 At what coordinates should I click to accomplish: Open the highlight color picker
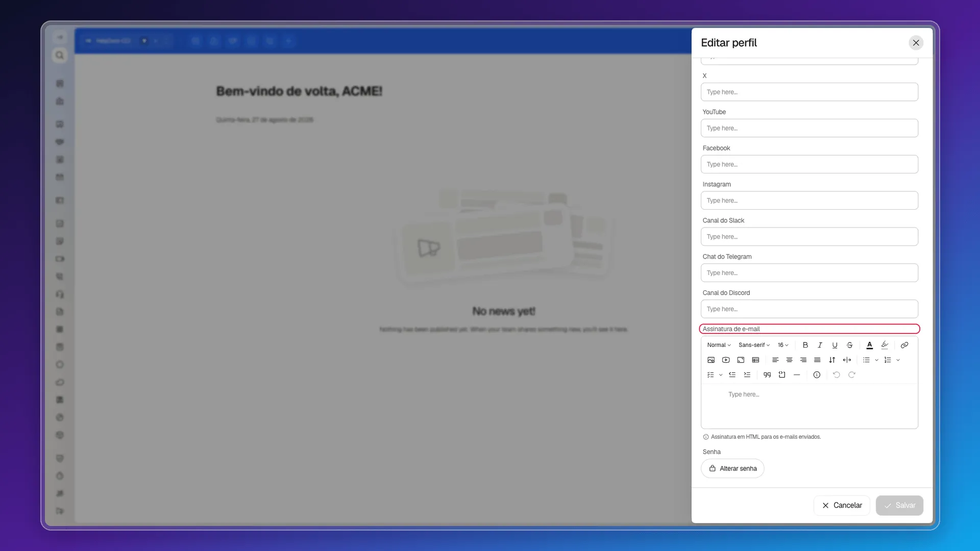[x=885, y=345]
